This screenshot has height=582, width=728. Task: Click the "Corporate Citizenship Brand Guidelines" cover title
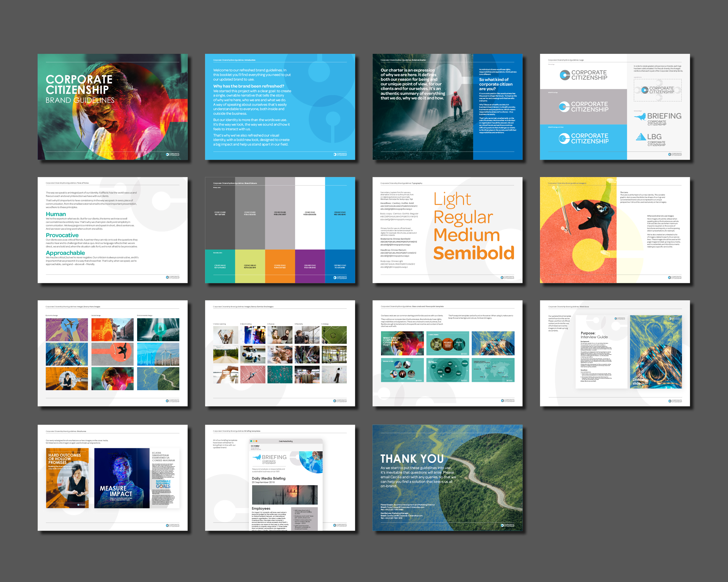(80, 89)
